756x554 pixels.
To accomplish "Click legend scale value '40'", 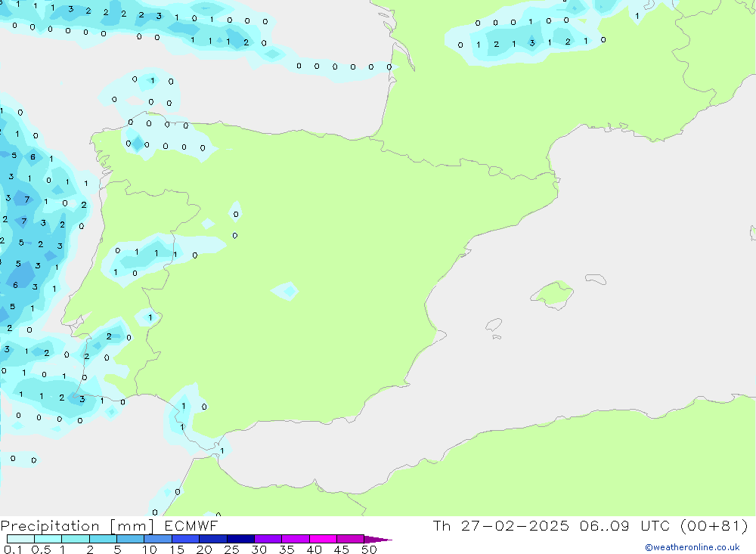I will pos(314,549).
